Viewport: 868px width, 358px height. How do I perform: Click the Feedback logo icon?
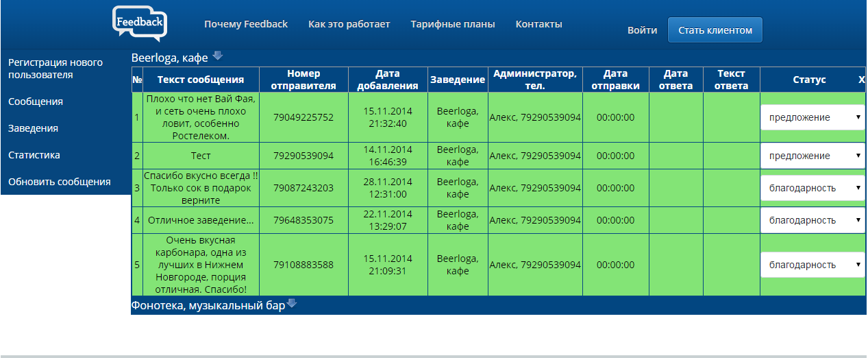click(x=140, y=23)
